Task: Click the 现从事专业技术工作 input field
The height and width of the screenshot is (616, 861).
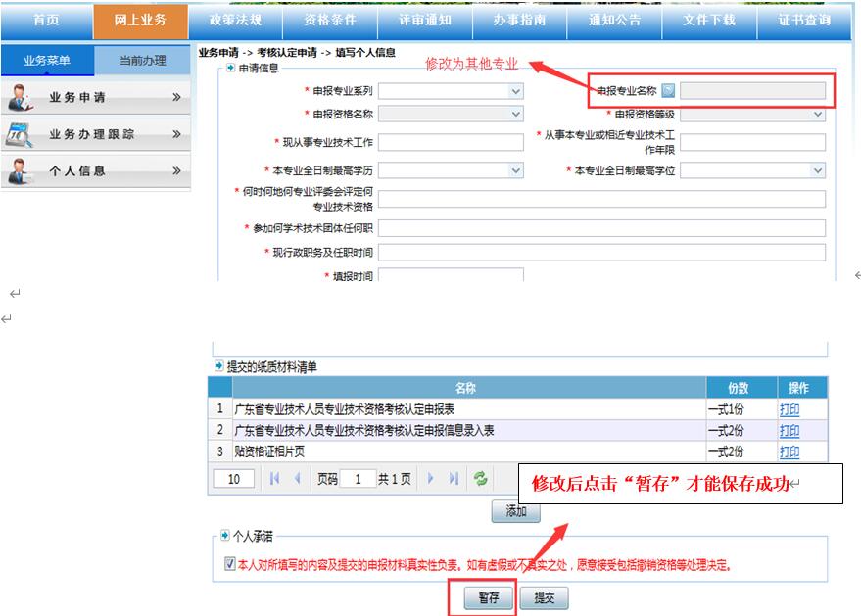Action: point(451,143)
